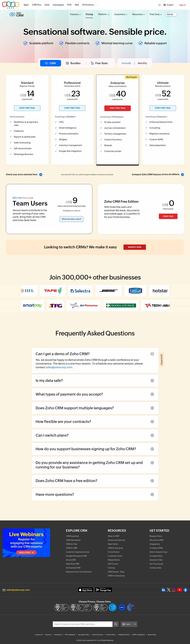Click the search magnifier icon in top bar

(160, 5)
